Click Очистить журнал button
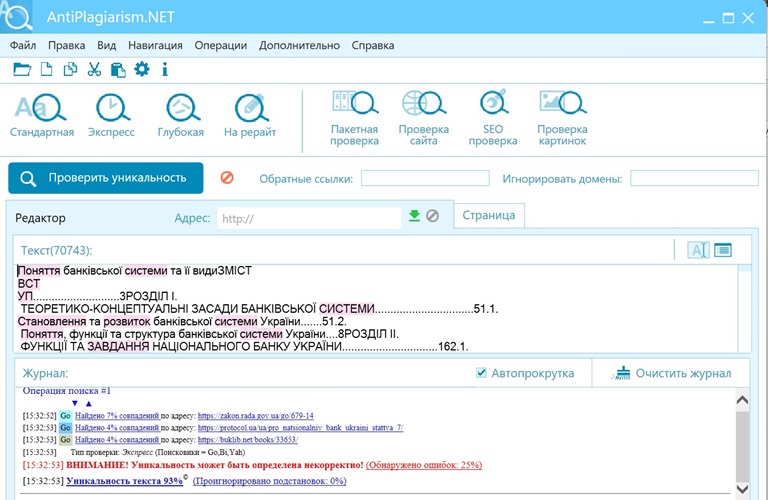This screenshot has width=768, height=500. click(x=672, y=373)
